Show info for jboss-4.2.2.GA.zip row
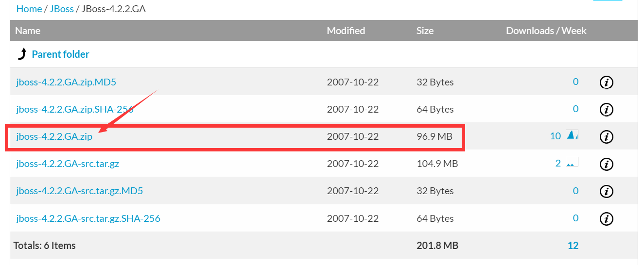644x265 pixels. pyautogui.click(x=606, y=137)
